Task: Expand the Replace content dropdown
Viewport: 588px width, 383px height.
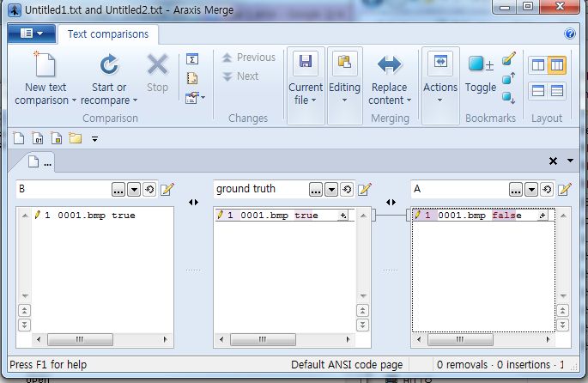Action: coord(409,100)
